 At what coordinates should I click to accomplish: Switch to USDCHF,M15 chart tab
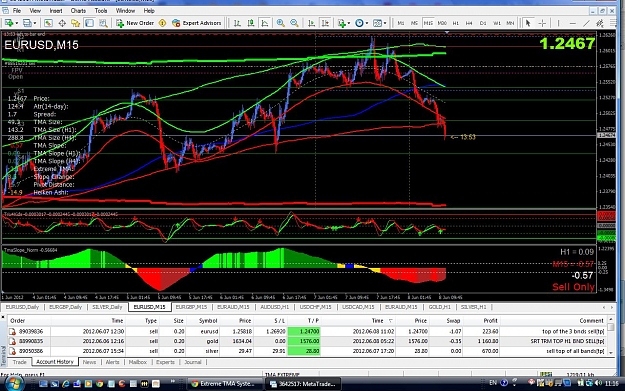[x=316, y=307]
